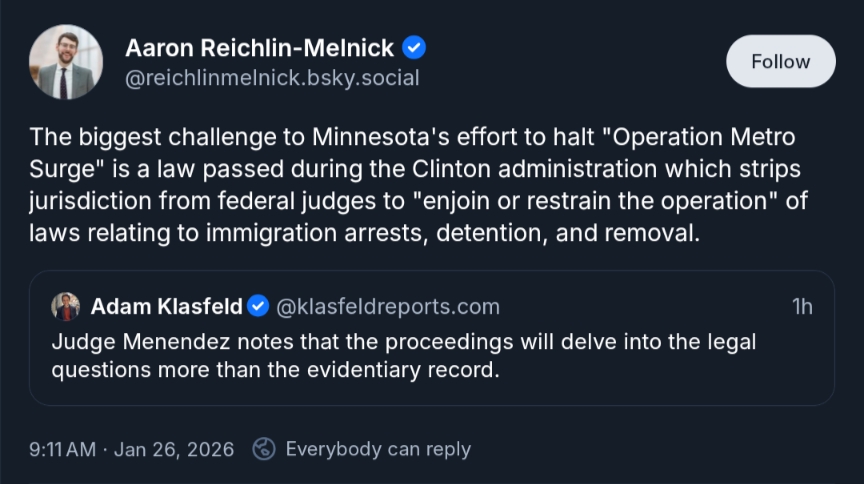Click the blue verified badge beside Aaron Reichlin-Melnick
The image size is (864, 484).
point(415,47)
